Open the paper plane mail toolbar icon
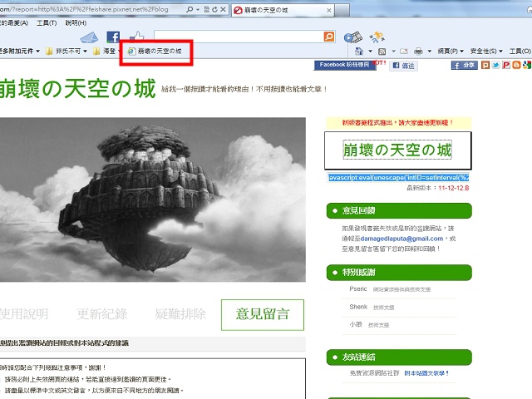 coord(90,37)
